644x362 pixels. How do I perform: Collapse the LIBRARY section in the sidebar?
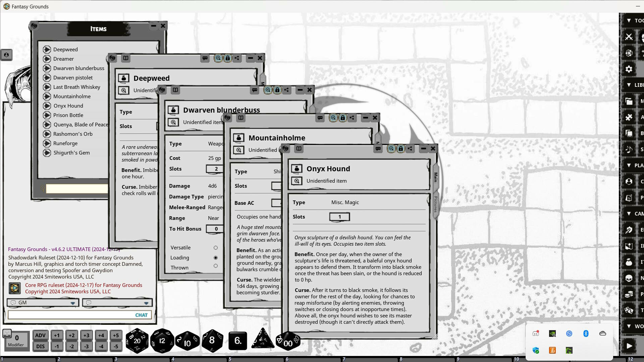(629, 85)
